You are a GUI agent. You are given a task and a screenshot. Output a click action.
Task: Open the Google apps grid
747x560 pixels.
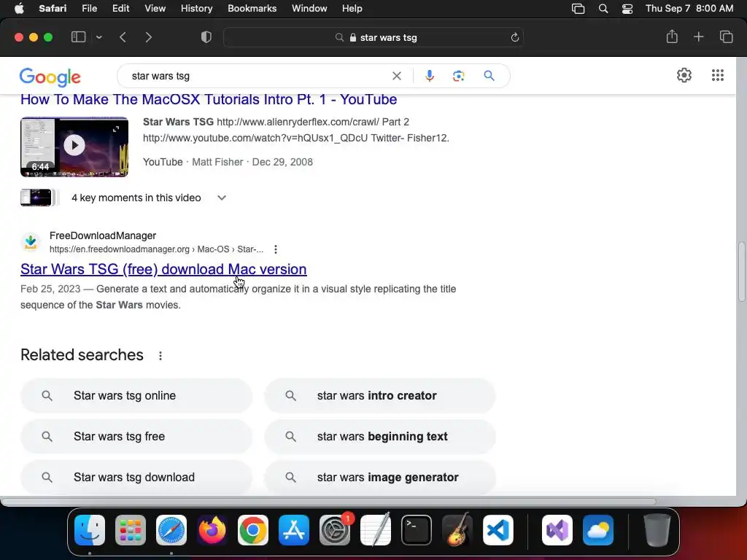(x=718, y=75)
